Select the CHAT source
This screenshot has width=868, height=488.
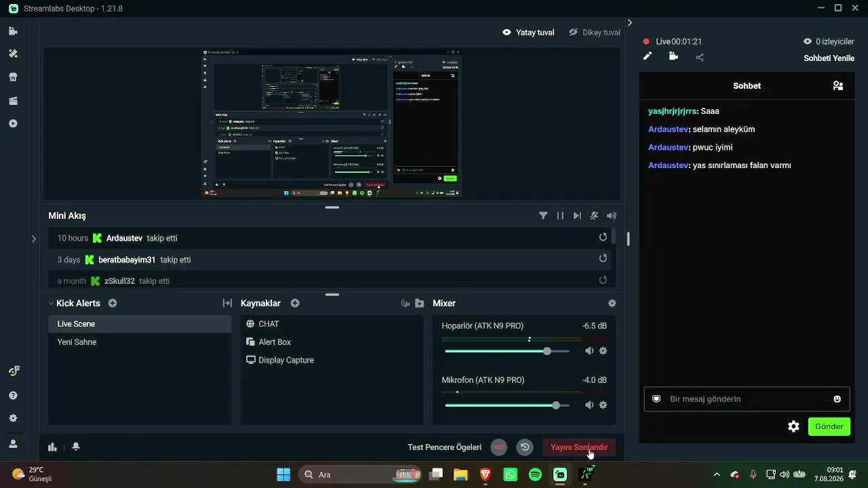pos(332,324)
